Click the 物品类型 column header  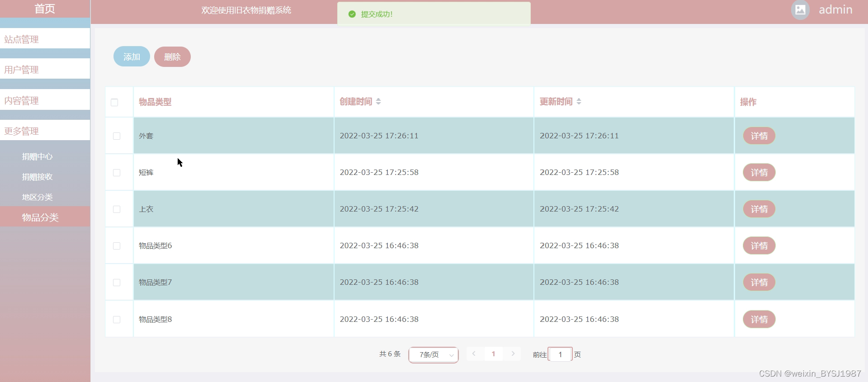155,102
